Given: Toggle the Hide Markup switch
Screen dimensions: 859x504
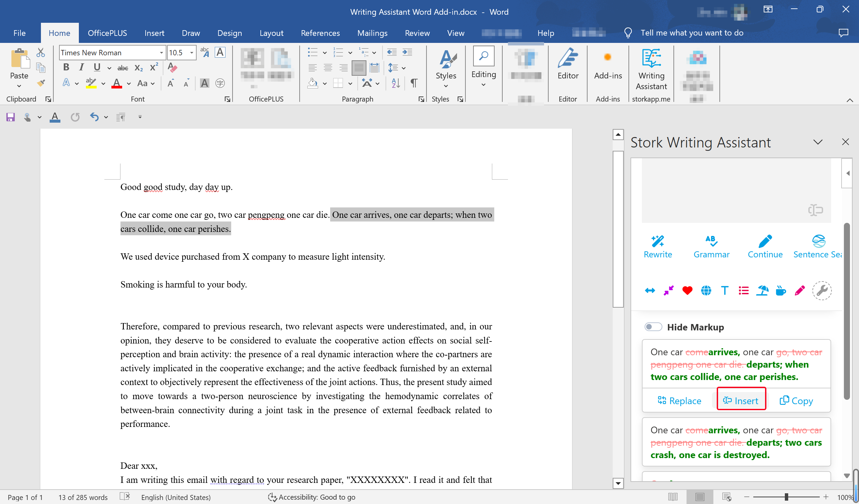Looking at the screenshot, I should [653, 327].
